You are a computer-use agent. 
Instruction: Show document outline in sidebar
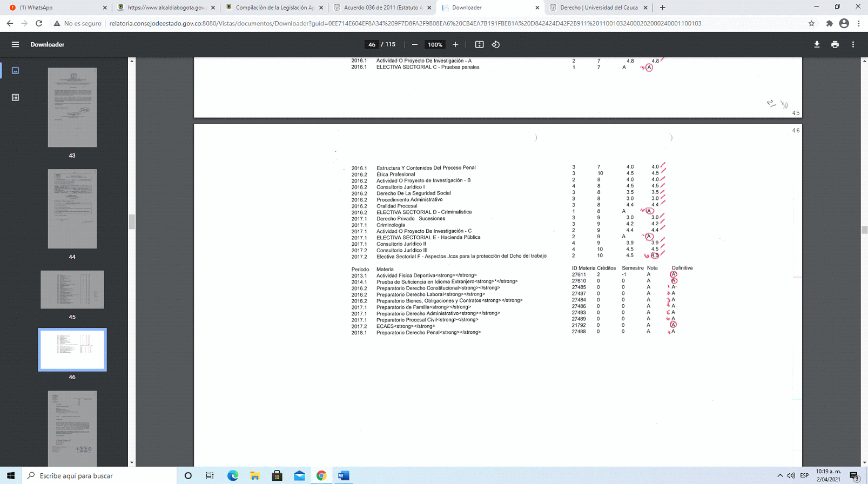pos(15,97)
